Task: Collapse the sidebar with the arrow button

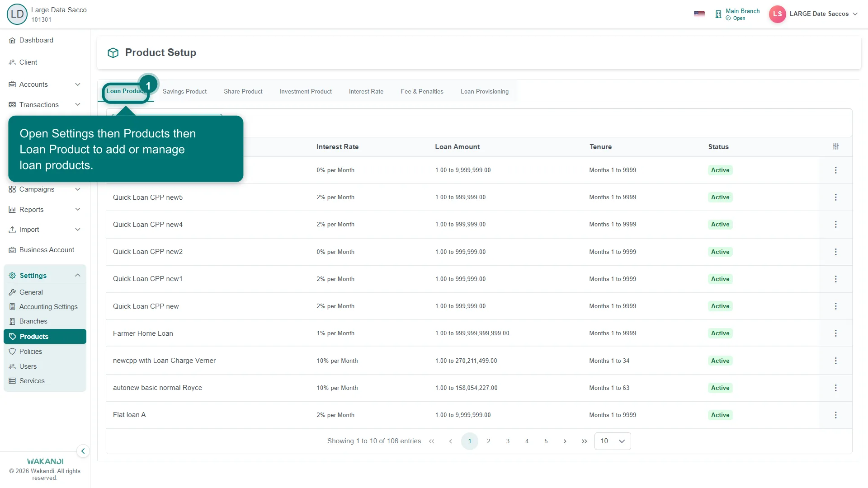Action: tap(83, 451)
